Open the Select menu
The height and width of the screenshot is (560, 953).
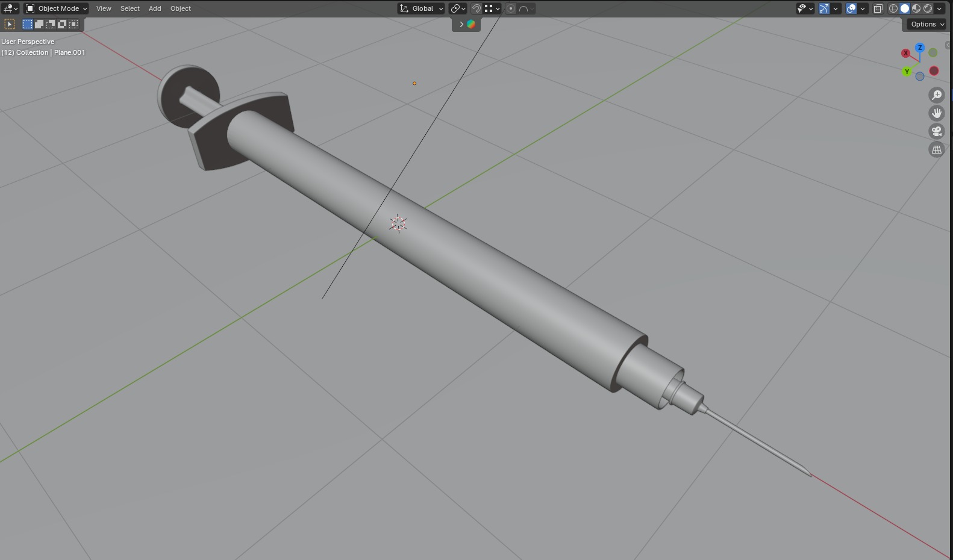130,8
